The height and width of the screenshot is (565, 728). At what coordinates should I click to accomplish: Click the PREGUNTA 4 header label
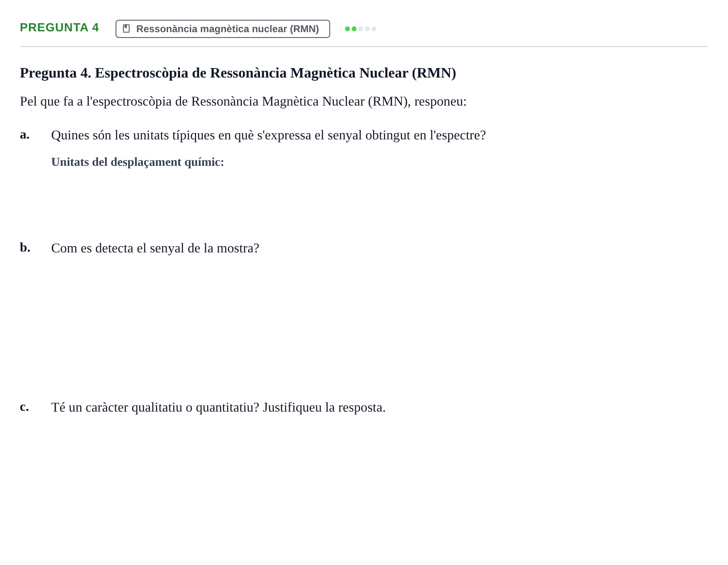(x=59, y=27)
